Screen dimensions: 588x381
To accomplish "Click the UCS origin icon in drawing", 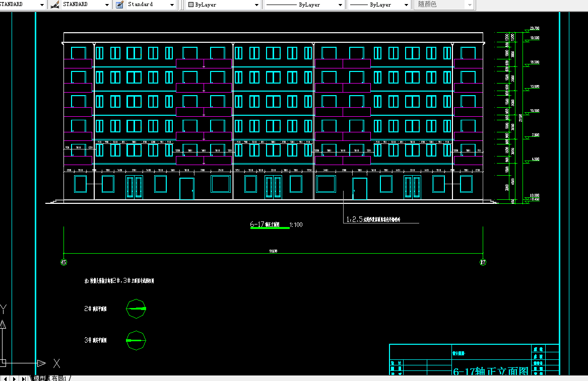I will point(3,362).
